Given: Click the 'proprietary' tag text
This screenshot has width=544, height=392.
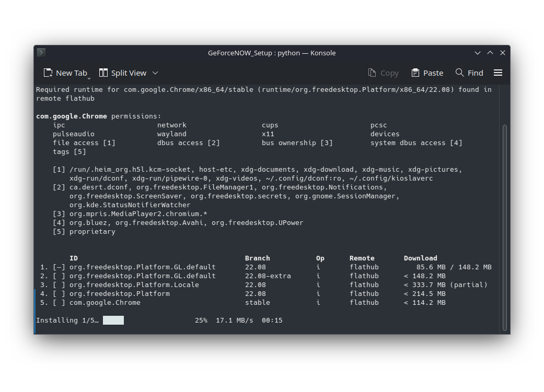Looking at the screenshot, I should pos(92,232).
